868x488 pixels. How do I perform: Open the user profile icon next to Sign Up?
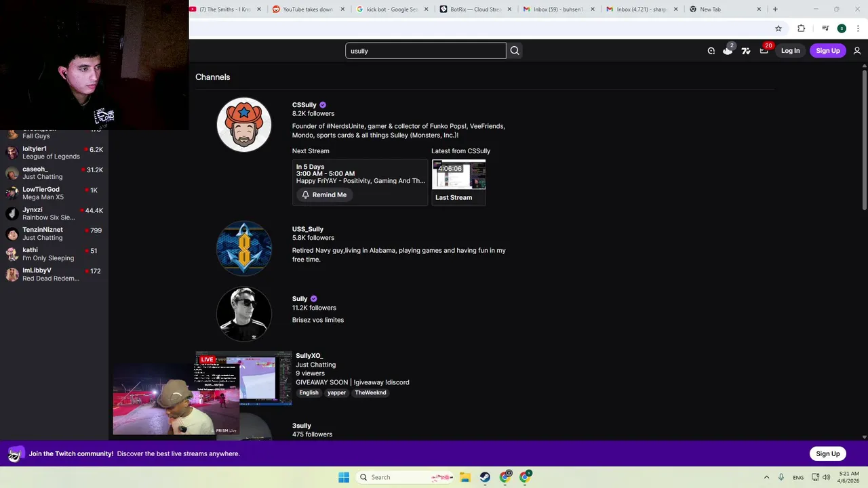coord(857,51)
